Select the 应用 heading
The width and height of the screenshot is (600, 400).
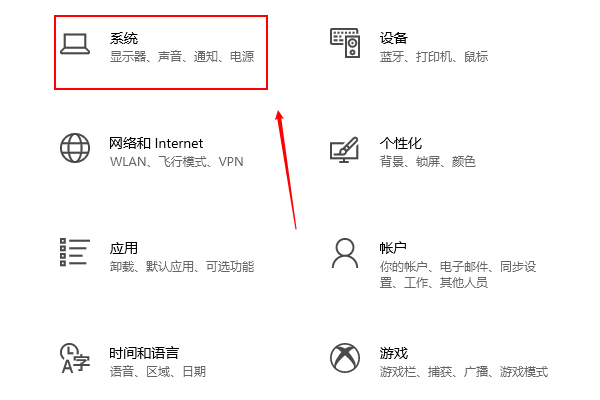pyautogui.click(x=124, y=248)
